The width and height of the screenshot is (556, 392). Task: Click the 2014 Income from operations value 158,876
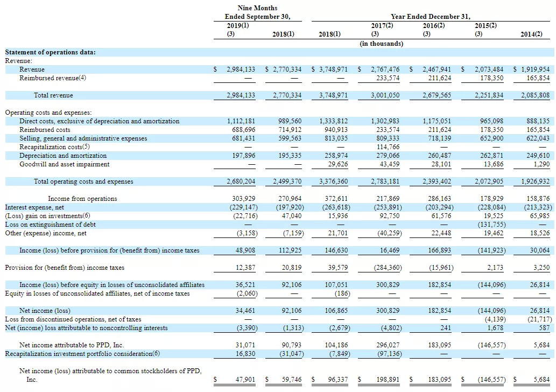[x=538, y=199]
